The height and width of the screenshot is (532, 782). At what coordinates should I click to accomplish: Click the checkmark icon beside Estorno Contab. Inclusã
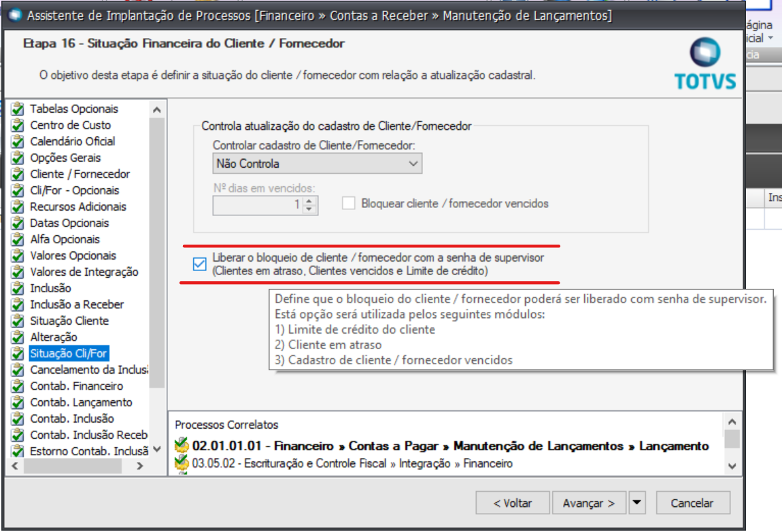(x=18, y=450)
